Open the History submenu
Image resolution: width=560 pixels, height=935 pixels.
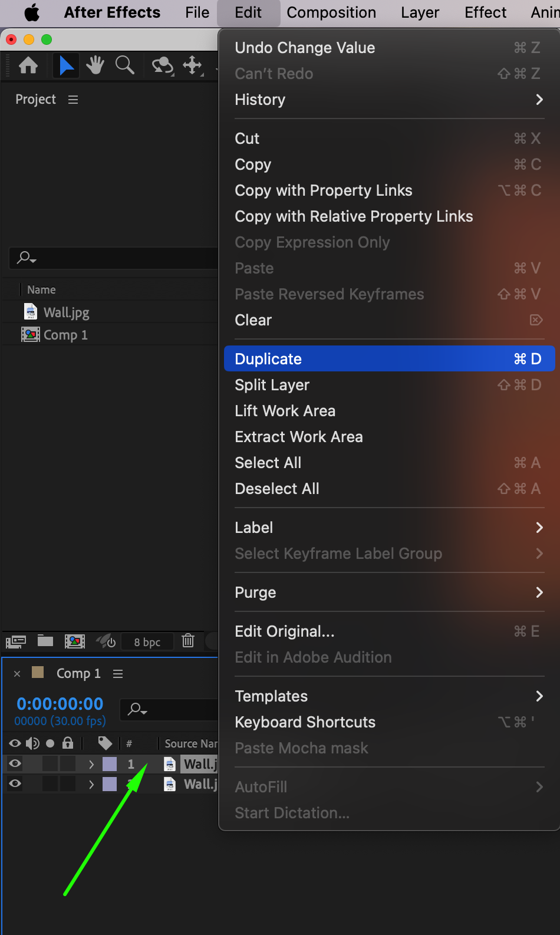(388, 100)
